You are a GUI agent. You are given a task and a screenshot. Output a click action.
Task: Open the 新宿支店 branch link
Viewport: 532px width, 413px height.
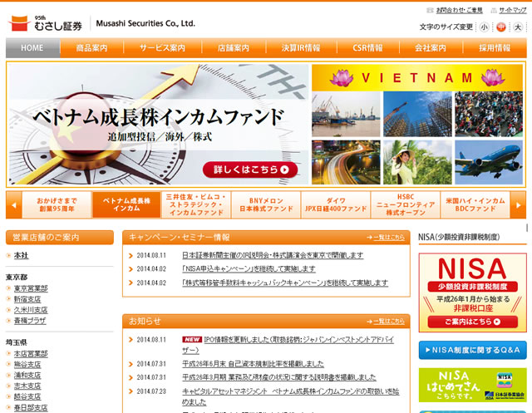click(x=27, y=299)
